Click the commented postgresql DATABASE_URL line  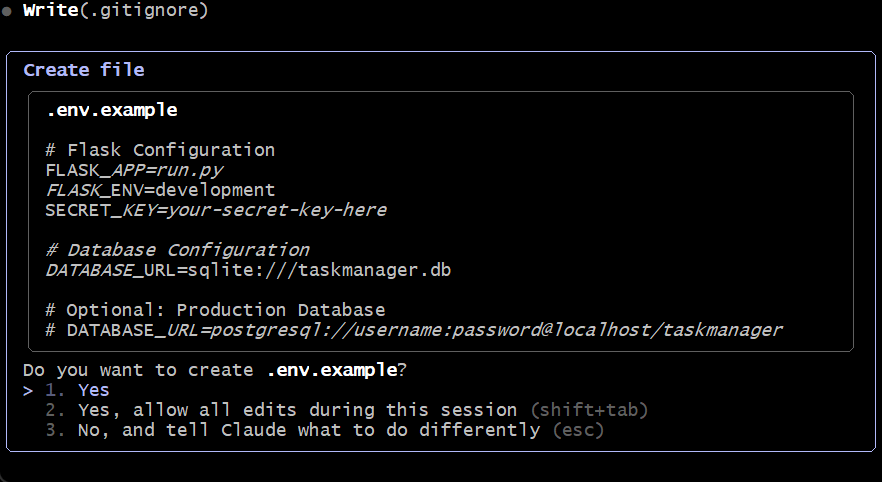click(x=414, y=330)
